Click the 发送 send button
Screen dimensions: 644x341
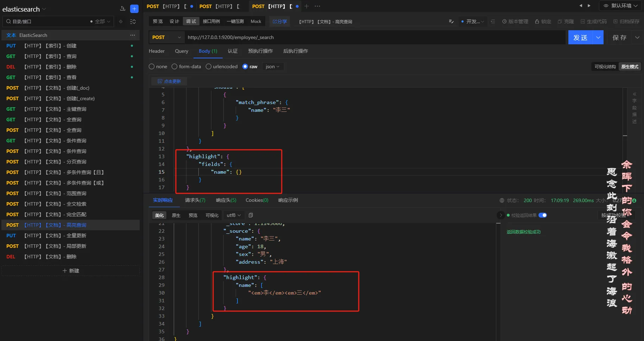[580, 37]
